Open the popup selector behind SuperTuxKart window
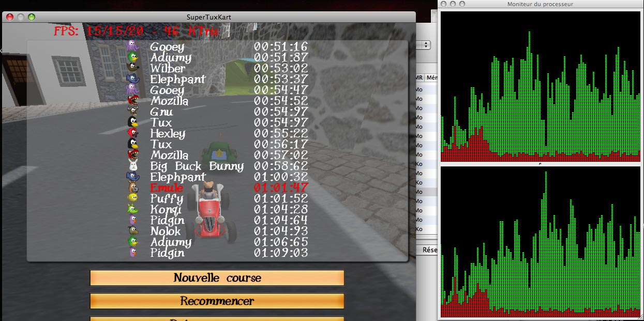 (426, 45)
